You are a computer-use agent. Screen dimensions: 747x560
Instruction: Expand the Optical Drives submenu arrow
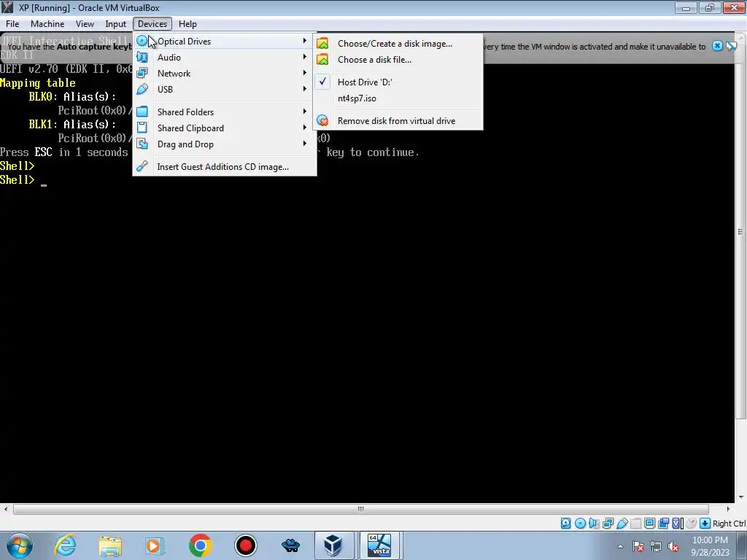pos(305,41)
